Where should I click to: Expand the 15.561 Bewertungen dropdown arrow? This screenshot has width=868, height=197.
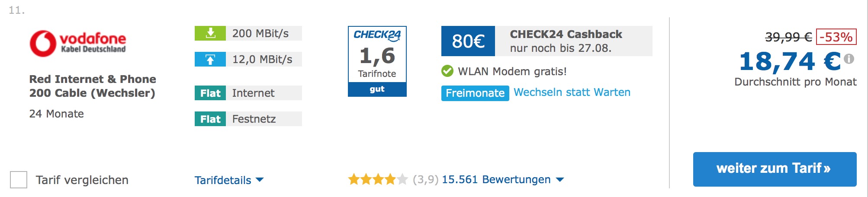coord(560,180)
